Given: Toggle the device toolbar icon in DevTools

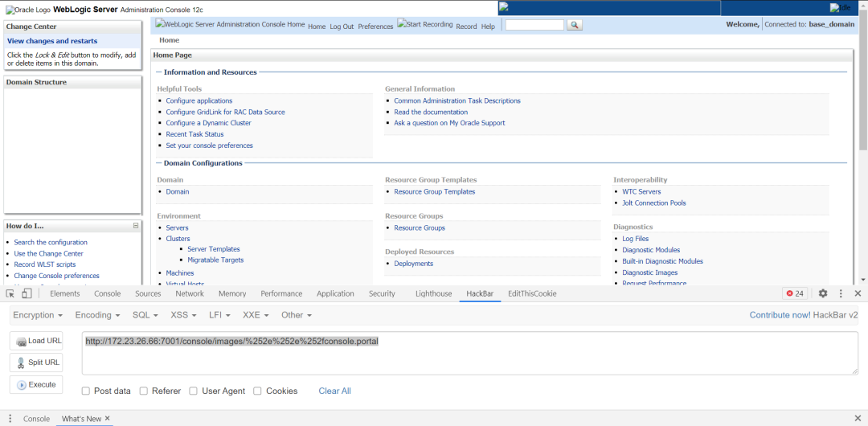Looking at the screenshot, I should click(27, 293).
